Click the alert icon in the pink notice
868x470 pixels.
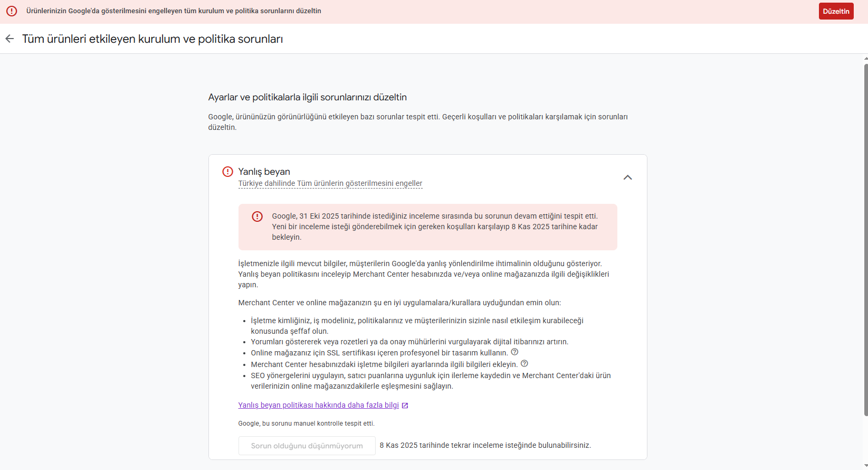257,217
